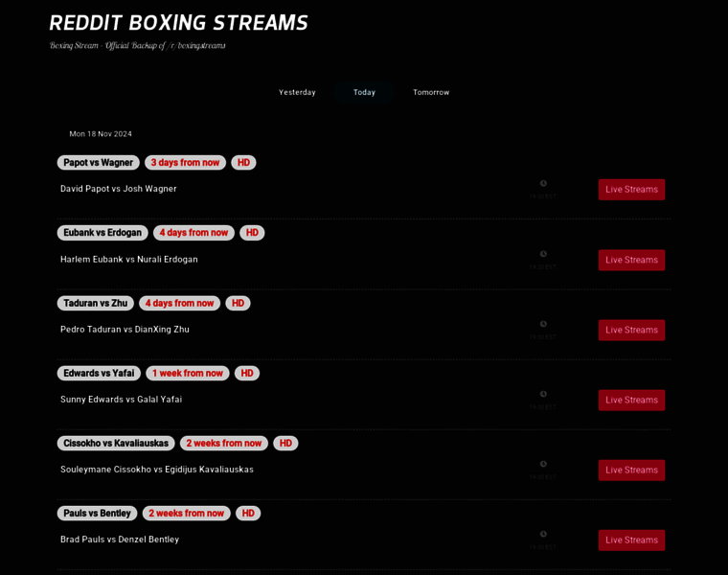Select 'David Papot vs Josh Wagner' text

click(119, 189)
